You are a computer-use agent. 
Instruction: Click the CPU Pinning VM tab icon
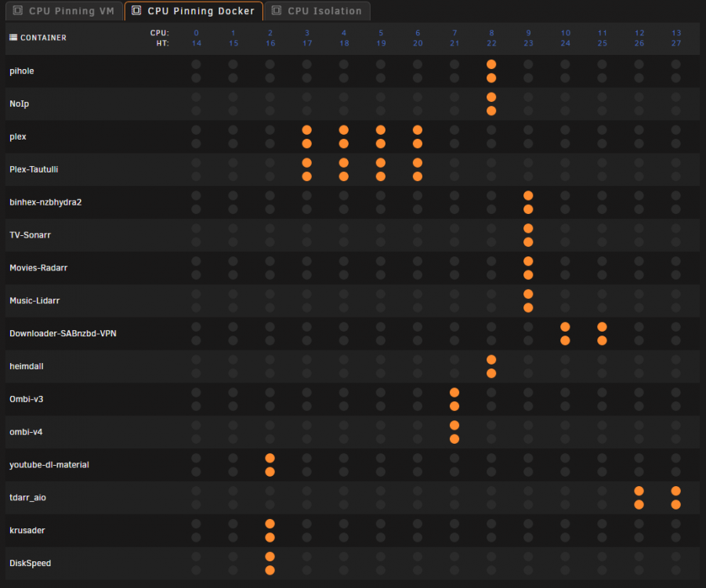tap(18, 10)
